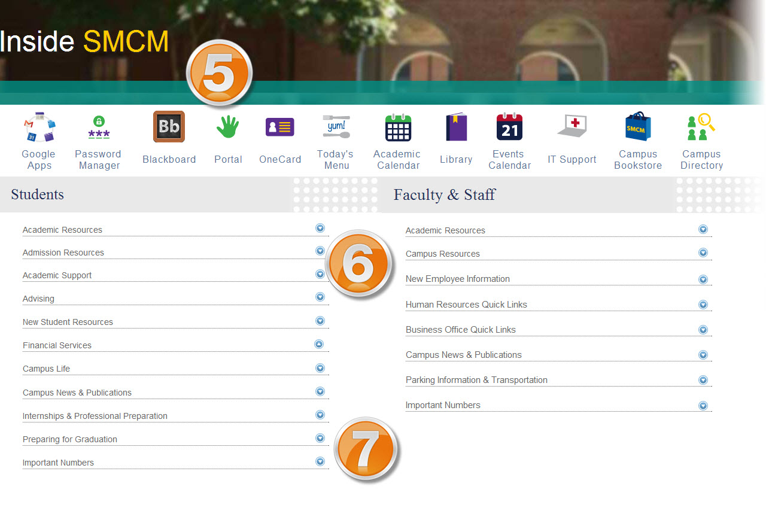Click 'New Employee Information' text
Image resolution: width=766 pixels, height=532 pixels.
458,279
